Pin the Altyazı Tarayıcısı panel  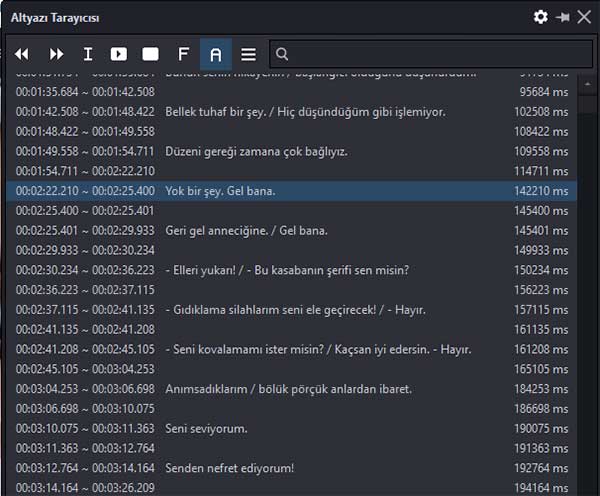[x=562, y=17]
